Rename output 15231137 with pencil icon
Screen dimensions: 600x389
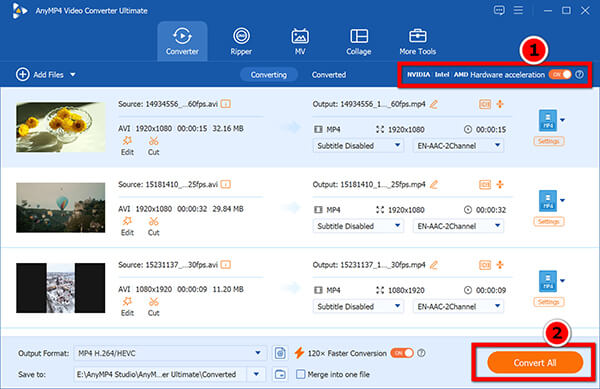[434, 265]
